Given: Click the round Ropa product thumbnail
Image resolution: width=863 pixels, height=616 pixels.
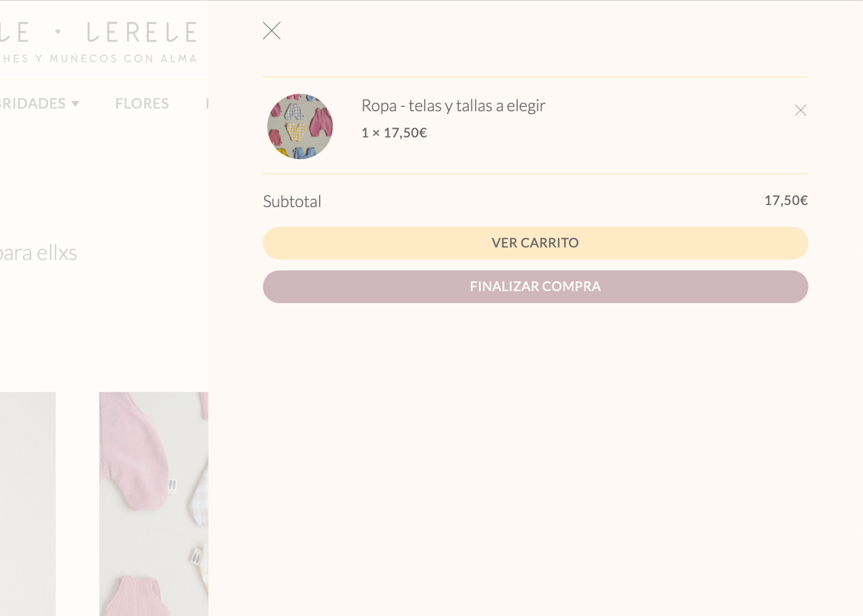Looking at the screenshot, I should click(x=300, y=127).
